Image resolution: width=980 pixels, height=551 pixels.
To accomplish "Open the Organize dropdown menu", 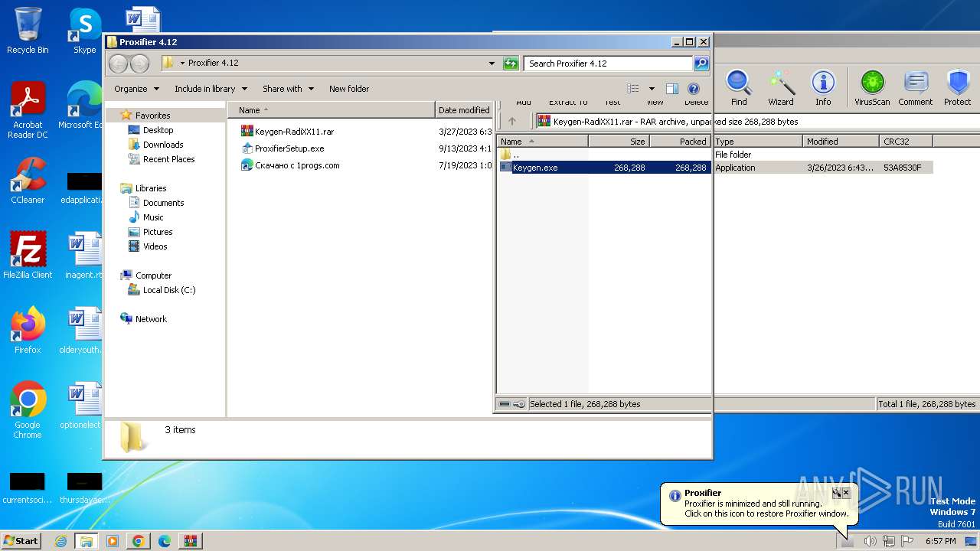I will 137,89.
